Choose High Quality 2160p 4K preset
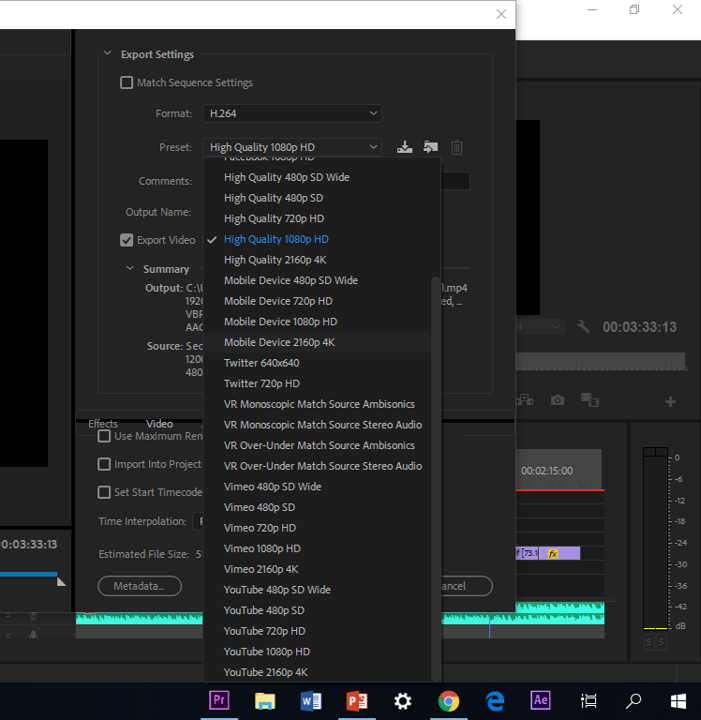This screenshot has width=701, height=720. click(317, 260)
